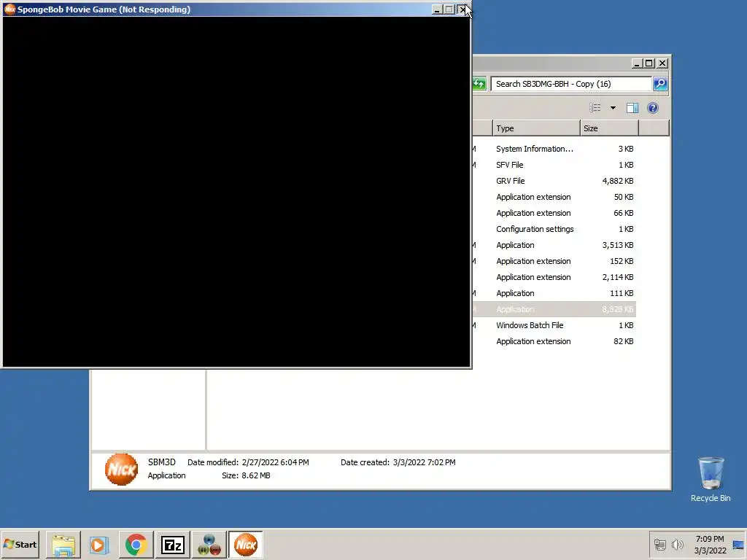Open the Recycle Bin desktop icon
Screen dimensions: 747x560
(x=711, y=479)
